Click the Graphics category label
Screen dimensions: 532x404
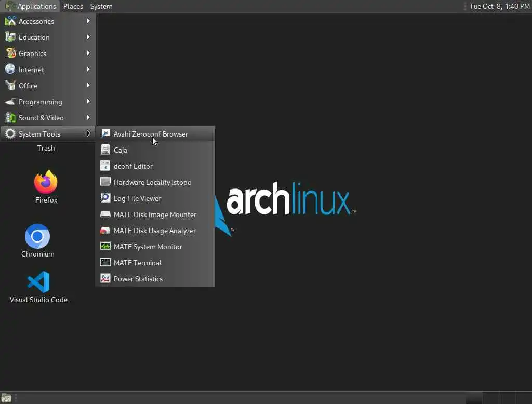tap(32, 53)
